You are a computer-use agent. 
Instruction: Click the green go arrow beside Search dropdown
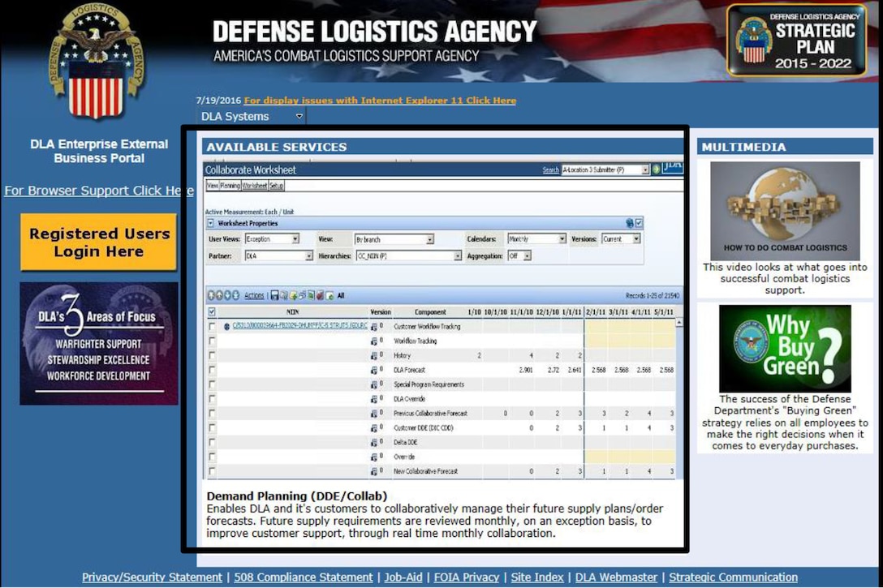[656, 170]
